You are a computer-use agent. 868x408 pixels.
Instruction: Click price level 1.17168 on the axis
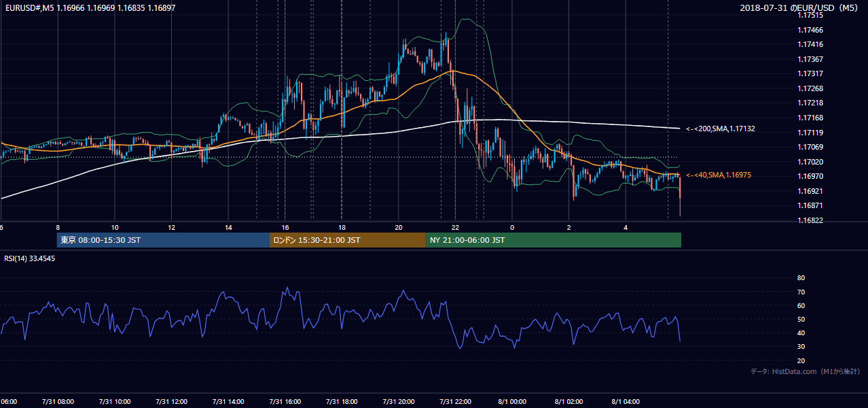coord(810,118)
